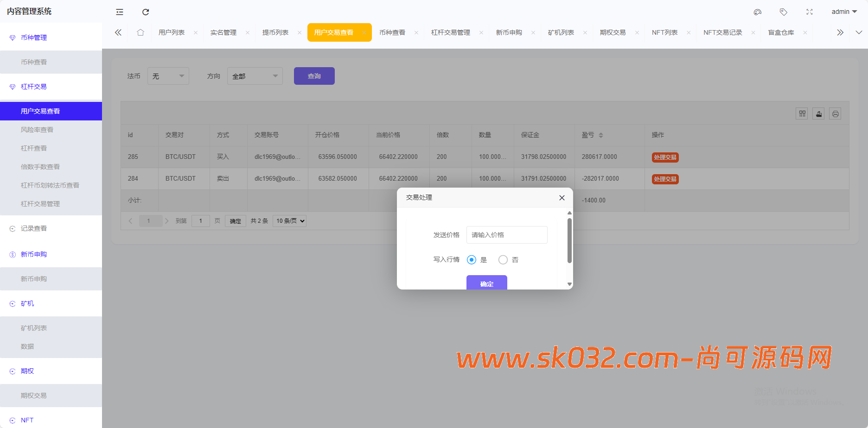Click the 查询 search button

click(314, 76)
